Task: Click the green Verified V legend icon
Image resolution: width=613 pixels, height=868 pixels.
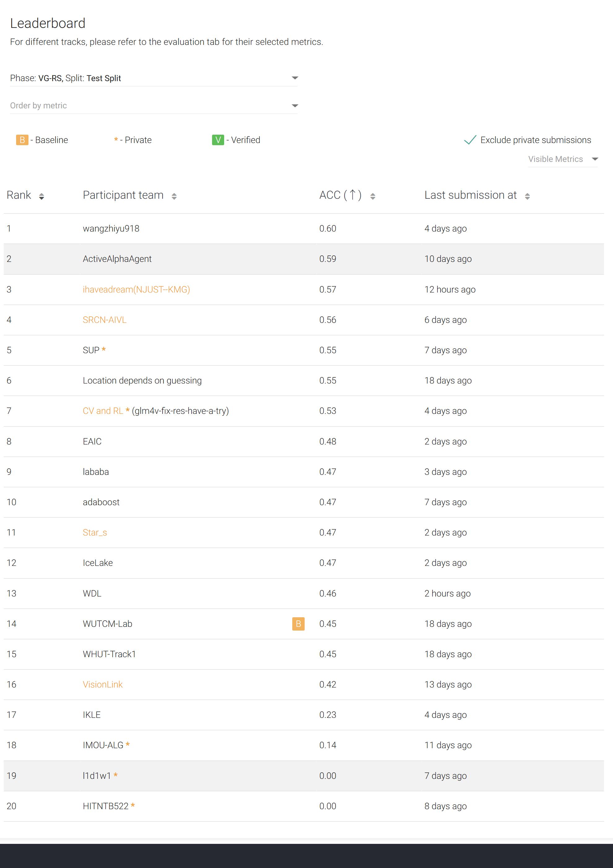Action: [x=218, y=140]
